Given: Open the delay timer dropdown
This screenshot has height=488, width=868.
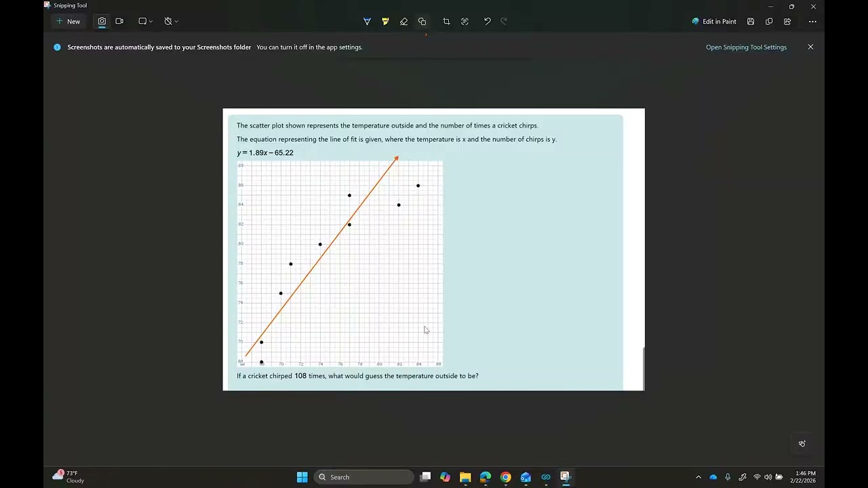Looking at the screenshot, I should (171, 22).
